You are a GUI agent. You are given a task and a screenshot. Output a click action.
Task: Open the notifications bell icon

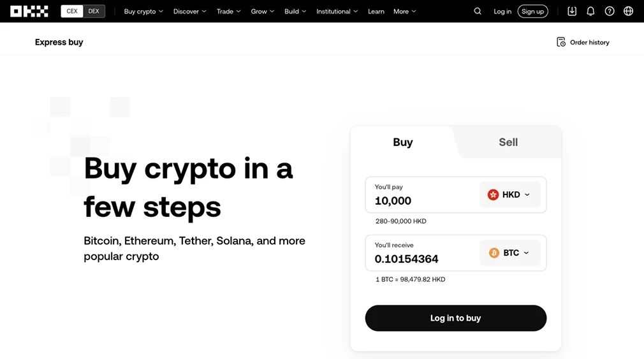590,11
